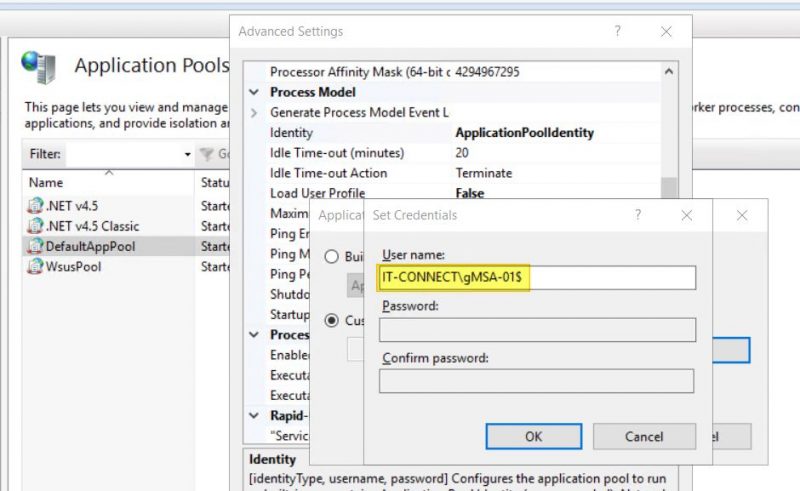This screenshot has width=800, height=491.
Task: Select the DefaultAppPool icon
Action: click(x=36, y=246)
